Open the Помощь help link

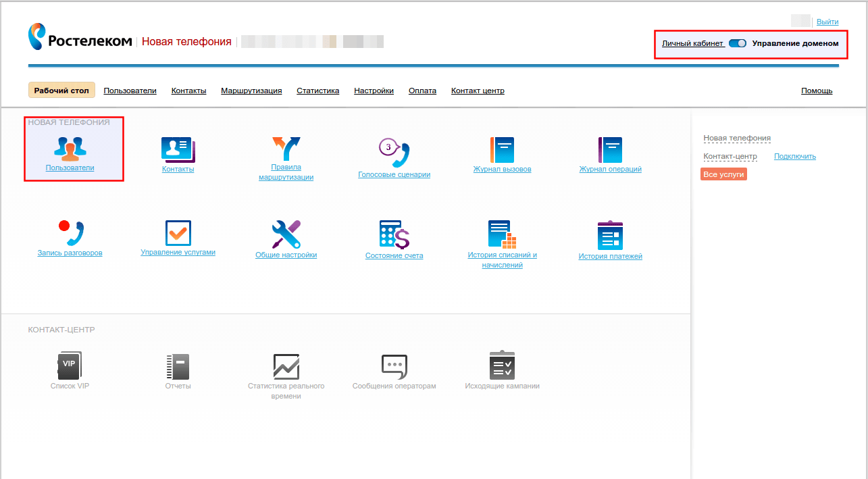pyautogui.click(x=817, y=91)
